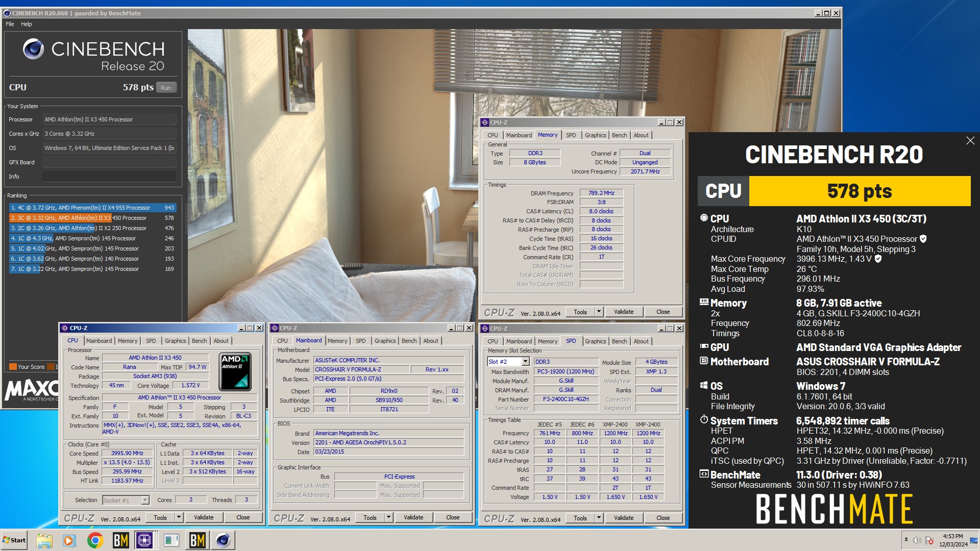Viewport: 980px width, 551px height.
Task: Open Action Center flag icon in tray
Action: pos(929,540)
